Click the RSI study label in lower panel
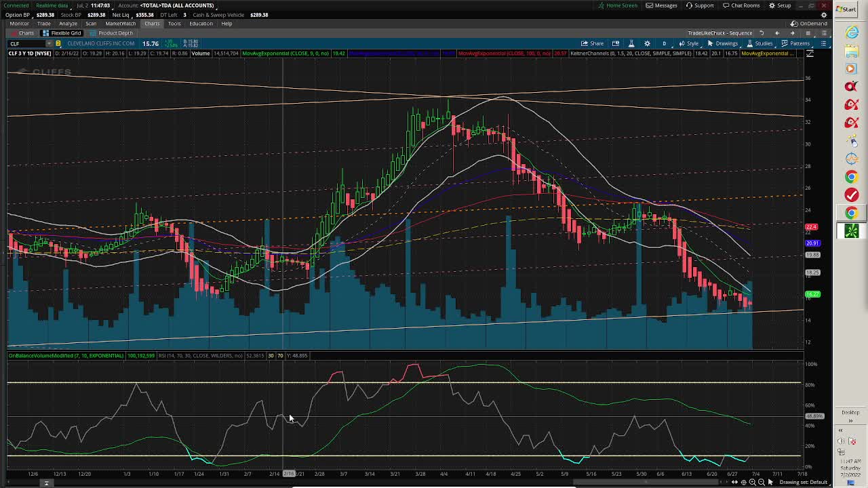 pyautogui.click(x=200, y=355)
